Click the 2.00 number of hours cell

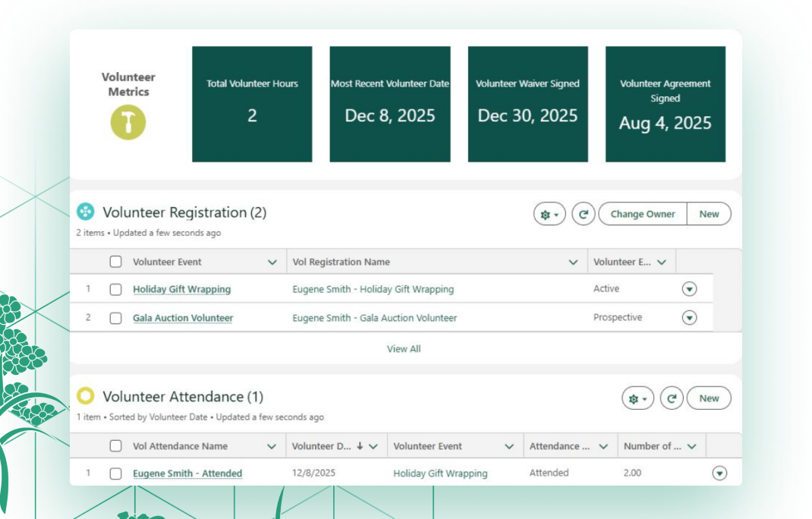point(632,473)
